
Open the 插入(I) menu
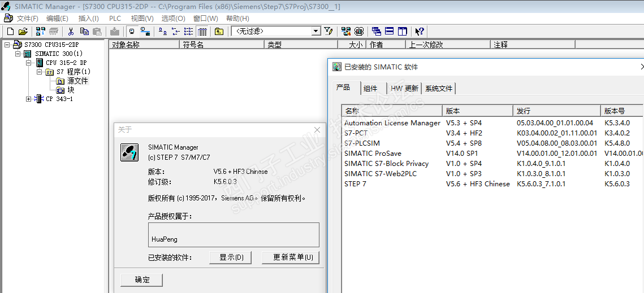88,19
